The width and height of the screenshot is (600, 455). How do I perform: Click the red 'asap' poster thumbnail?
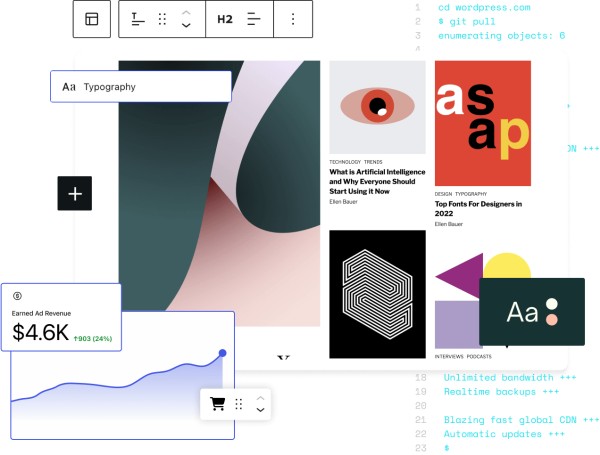[482, 122]
